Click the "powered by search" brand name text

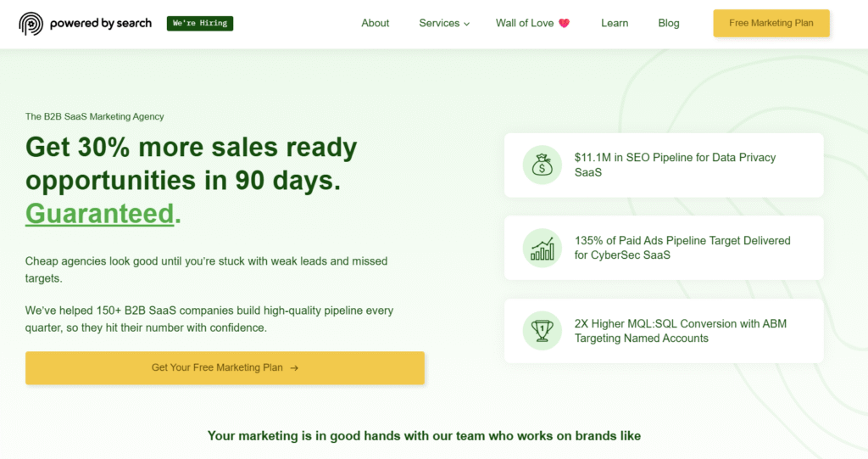coord(101,24)
